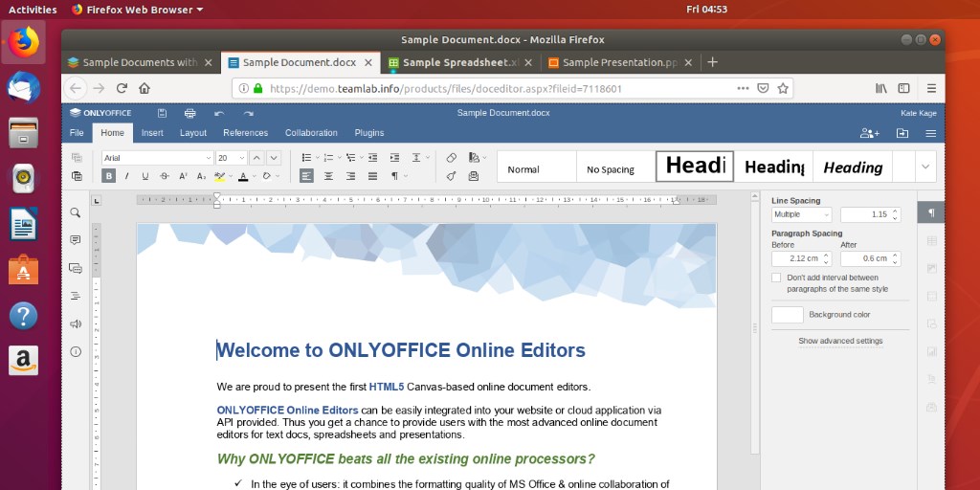Open the view settings hamburger icon in editor
980x490 pixels.
coord(930,133)
